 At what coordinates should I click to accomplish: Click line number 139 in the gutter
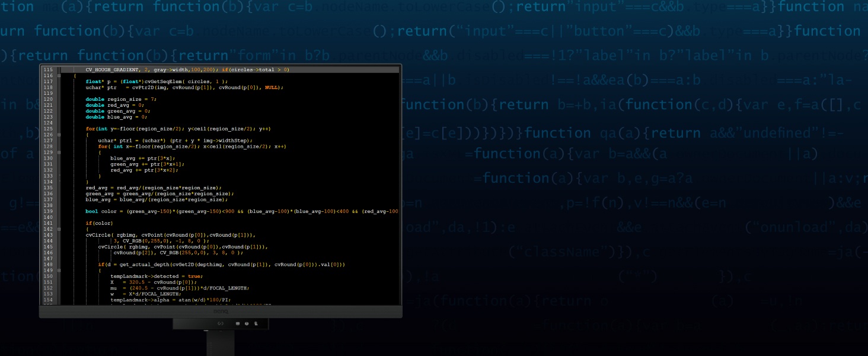coord(47,211)
